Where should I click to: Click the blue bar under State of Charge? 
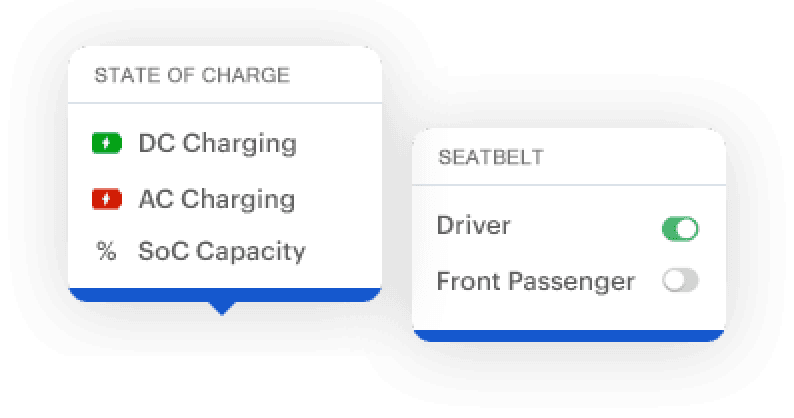click(224, 294)
